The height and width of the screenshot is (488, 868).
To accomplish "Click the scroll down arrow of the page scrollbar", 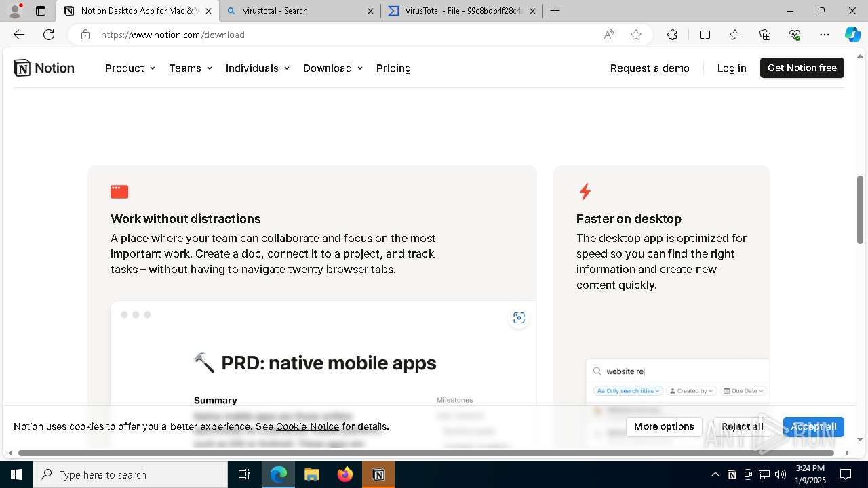I will [x=861, y=439].
